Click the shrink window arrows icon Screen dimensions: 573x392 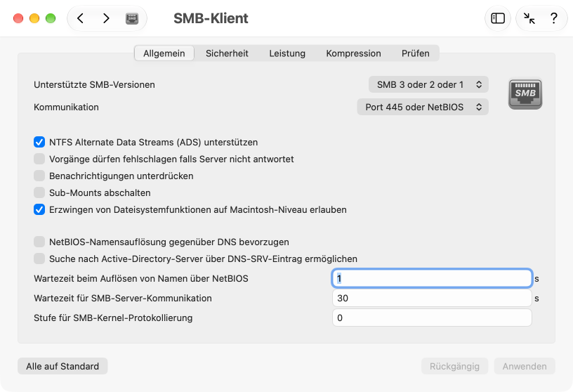point(529,18)
